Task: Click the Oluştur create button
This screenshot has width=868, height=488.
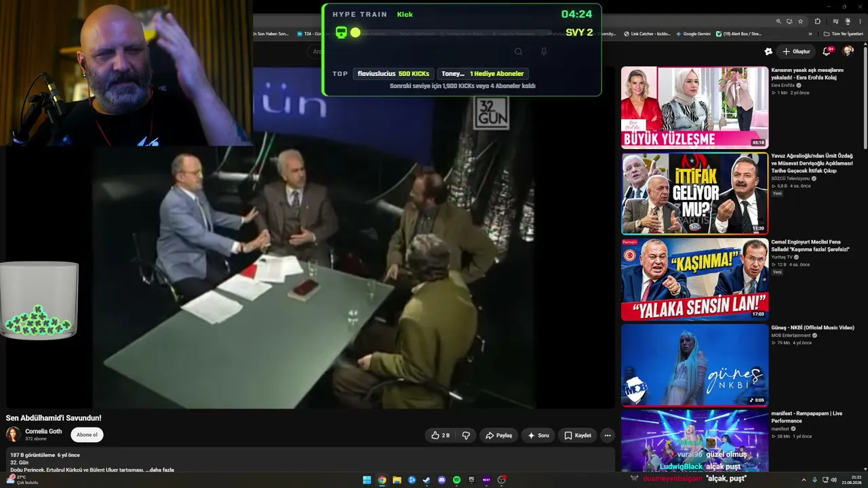Action: click(x=796, y=52)
